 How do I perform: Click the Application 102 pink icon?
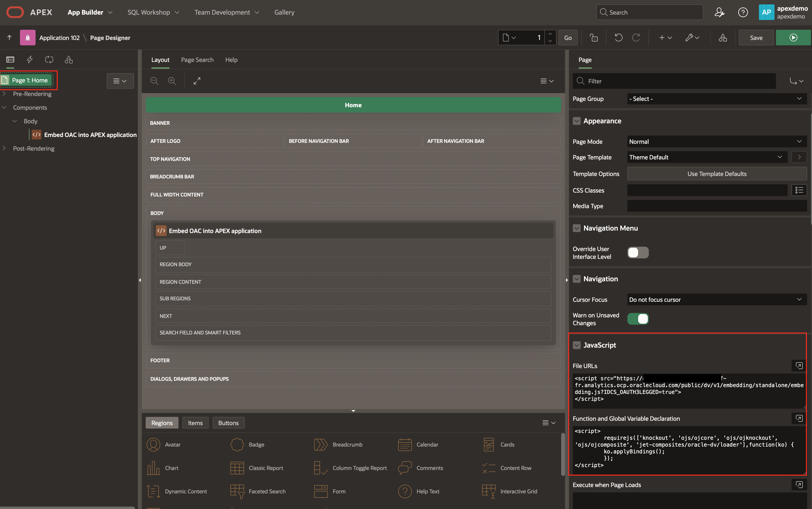[x=28, y=37]
